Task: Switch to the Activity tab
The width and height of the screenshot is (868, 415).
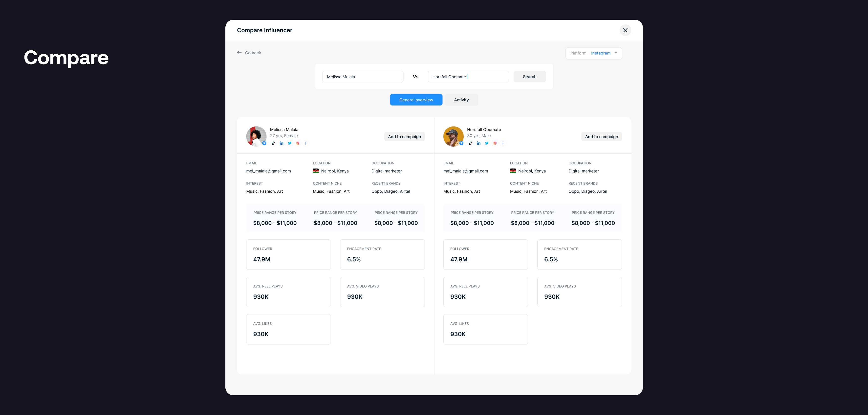Action: 461,100
